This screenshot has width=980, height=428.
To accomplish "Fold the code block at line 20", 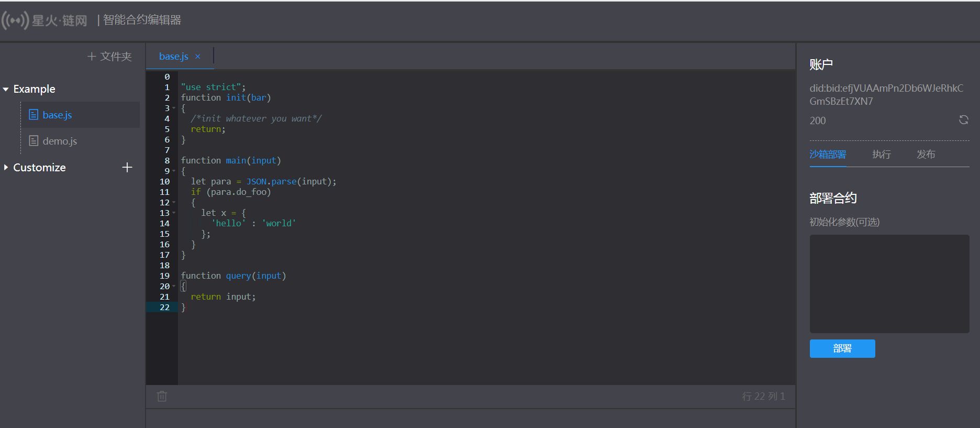I will click(x=174, y=286).
